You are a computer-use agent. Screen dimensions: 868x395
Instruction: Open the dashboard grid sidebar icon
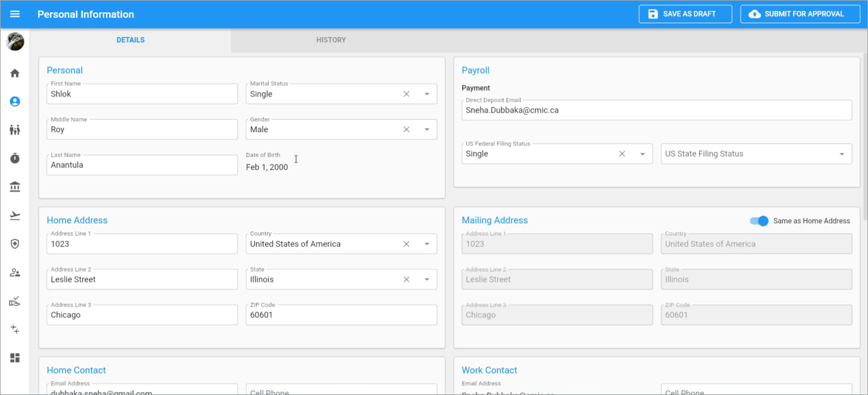[15, 358]
